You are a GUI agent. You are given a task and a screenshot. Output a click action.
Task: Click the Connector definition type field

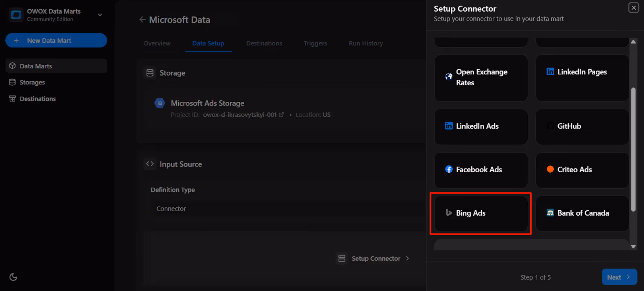point(288,208)
